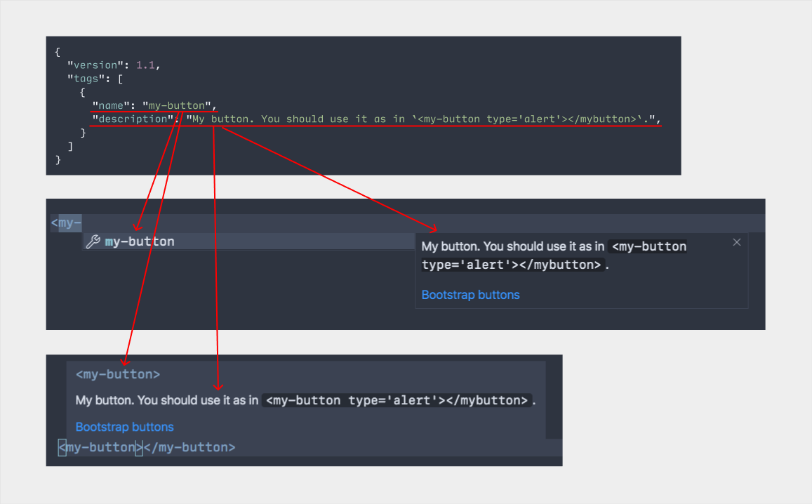This screenshot has height=504, width=812.
Task: Select the my-button completion suggestion
Action: click(140, 241)
